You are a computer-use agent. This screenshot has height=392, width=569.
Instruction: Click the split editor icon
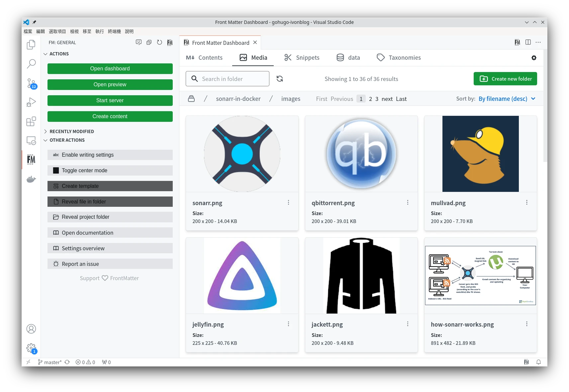click(528, 42)
